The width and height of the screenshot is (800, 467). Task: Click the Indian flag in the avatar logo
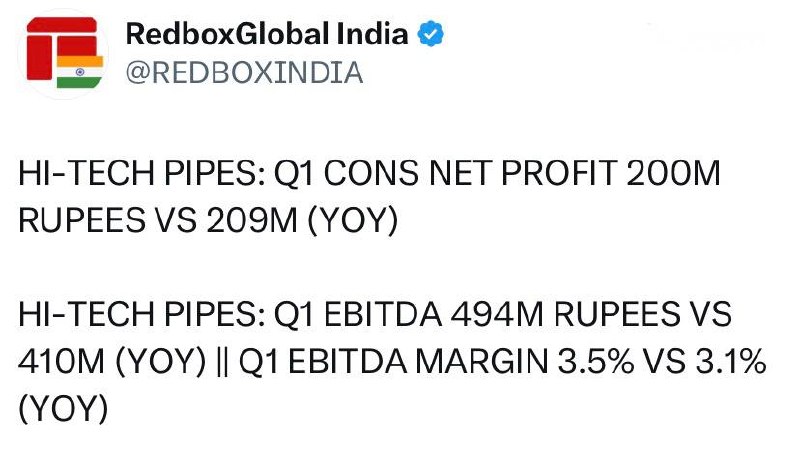coord(80,72)
